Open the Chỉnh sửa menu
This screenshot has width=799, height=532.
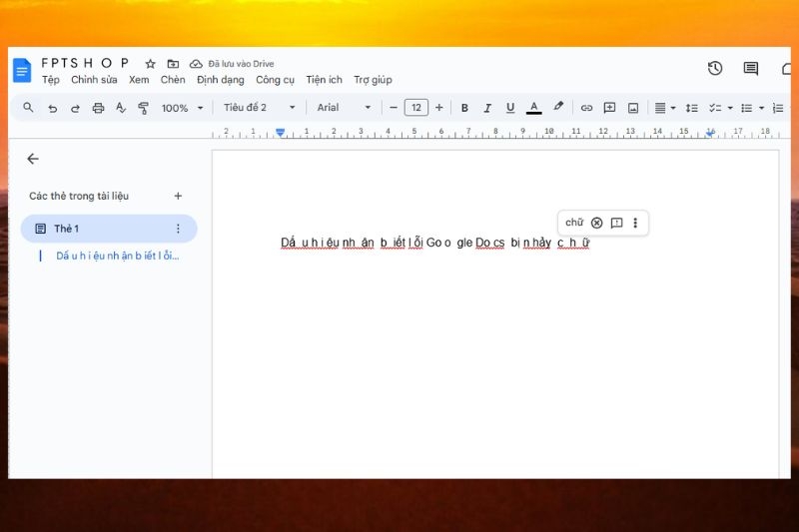click(94, 80)
